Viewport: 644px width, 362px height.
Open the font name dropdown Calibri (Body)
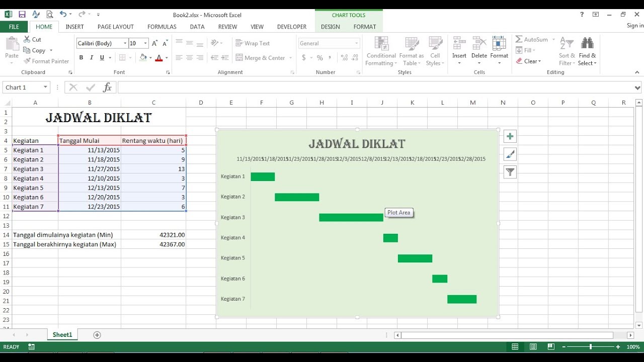point(125,44)
